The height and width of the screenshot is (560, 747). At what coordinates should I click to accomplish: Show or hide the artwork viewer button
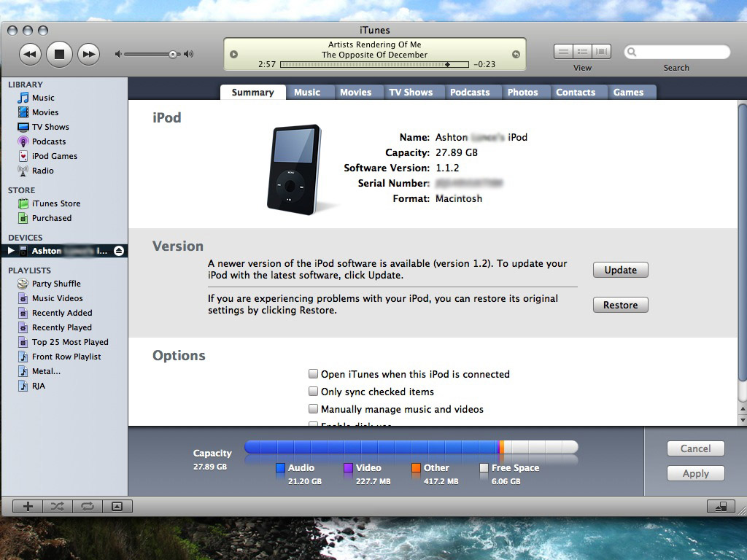[x=117, y=506]
